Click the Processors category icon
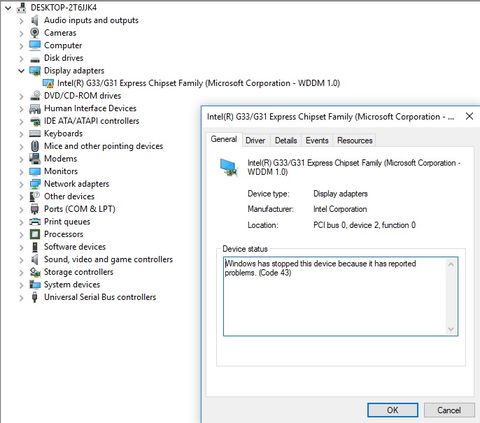 pos(35,234)
